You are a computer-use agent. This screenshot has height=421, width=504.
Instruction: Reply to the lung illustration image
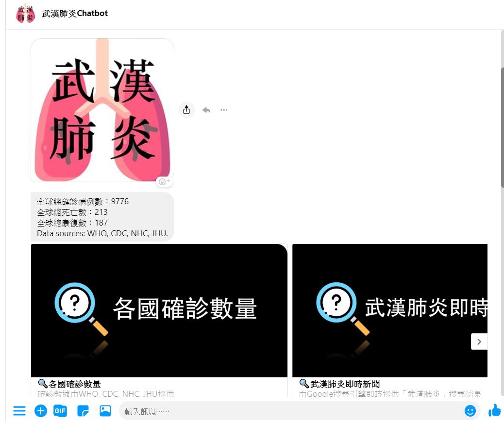point(206,110)
